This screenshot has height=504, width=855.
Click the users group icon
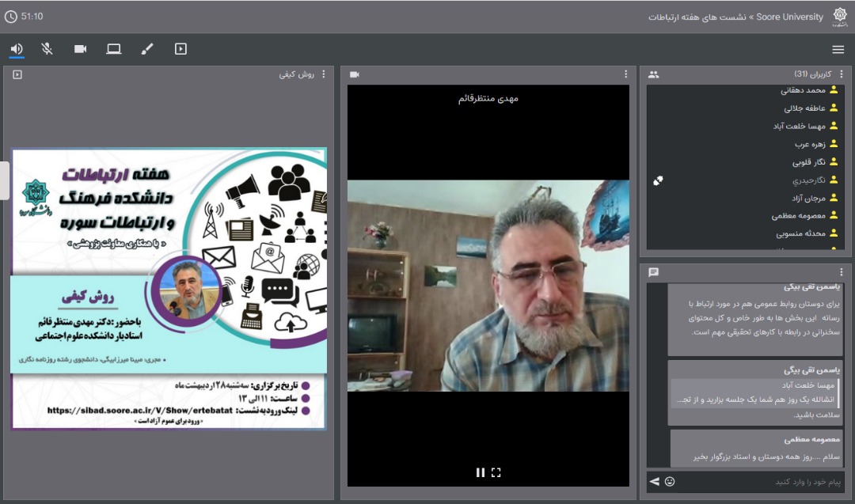(653, 74)
